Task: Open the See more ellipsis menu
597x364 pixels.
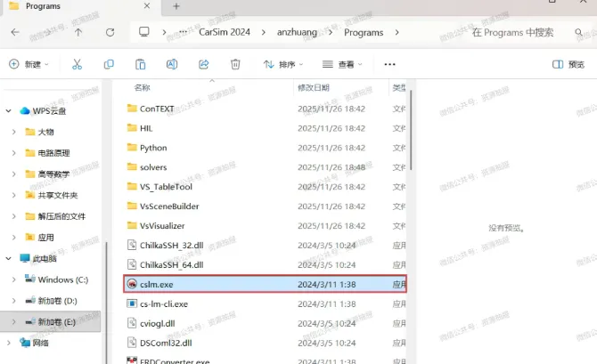Action: click(x=390, y=64)
